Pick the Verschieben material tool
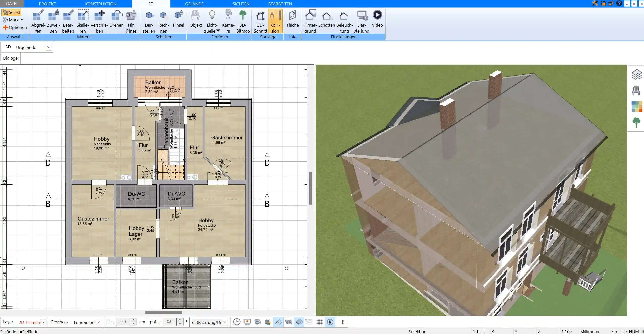The image size is (644, 334). [x=99, y=21]
